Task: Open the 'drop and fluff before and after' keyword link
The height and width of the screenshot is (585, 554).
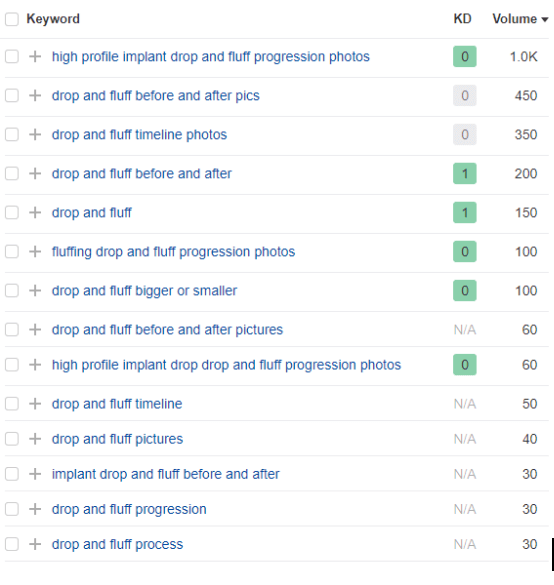Action: [142, 173]
